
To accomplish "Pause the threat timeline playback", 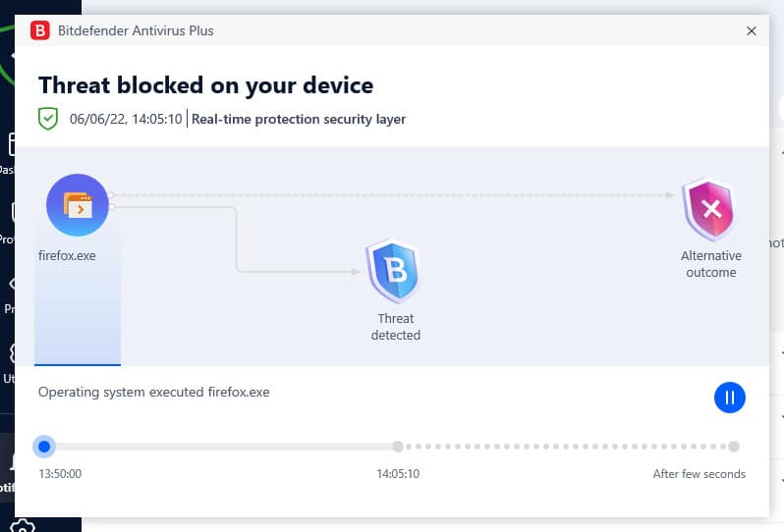I will coord(730,398).
